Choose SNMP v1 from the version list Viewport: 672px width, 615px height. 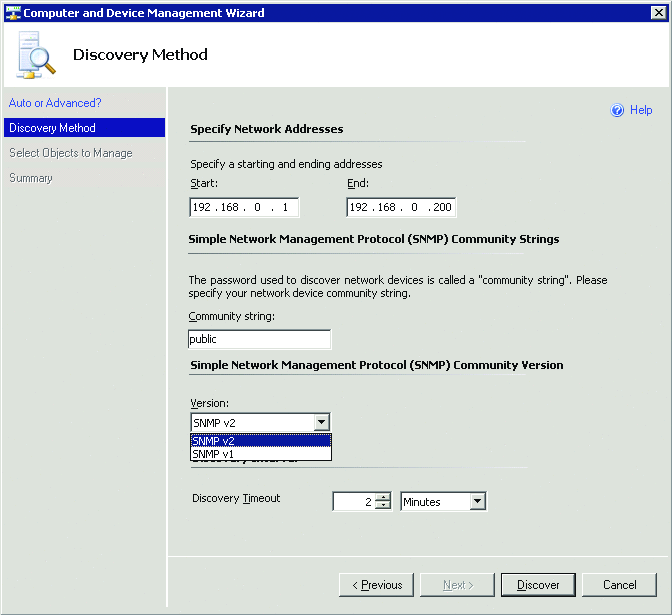[260, 454]
